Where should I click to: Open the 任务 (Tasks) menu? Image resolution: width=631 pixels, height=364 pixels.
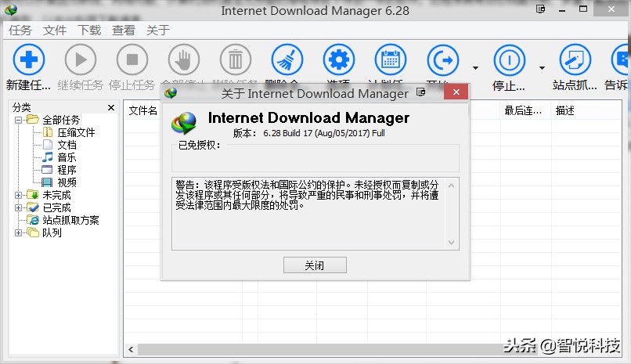click(20, 31)
